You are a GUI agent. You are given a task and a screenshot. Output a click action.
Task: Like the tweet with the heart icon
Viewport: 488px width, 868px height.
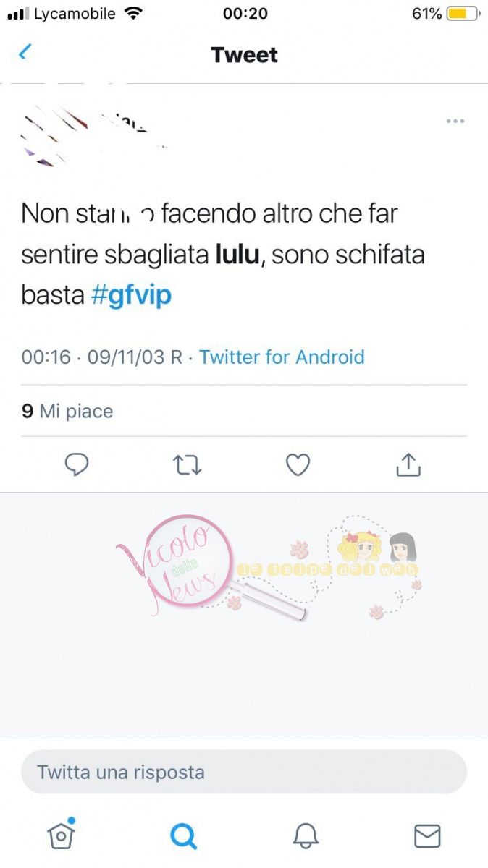tap(298, 465)
